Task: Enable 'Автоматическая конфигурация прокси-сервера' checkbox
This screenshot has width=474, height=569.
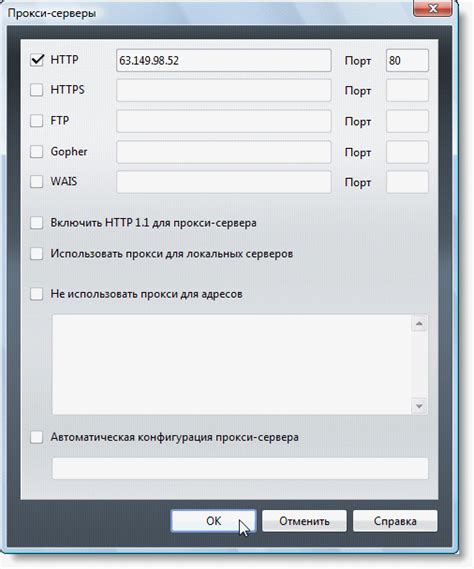Action: point(37,437)
